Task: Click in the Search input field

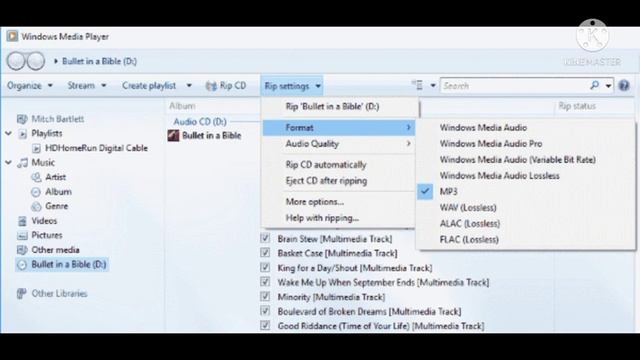Action: (514, 86)
